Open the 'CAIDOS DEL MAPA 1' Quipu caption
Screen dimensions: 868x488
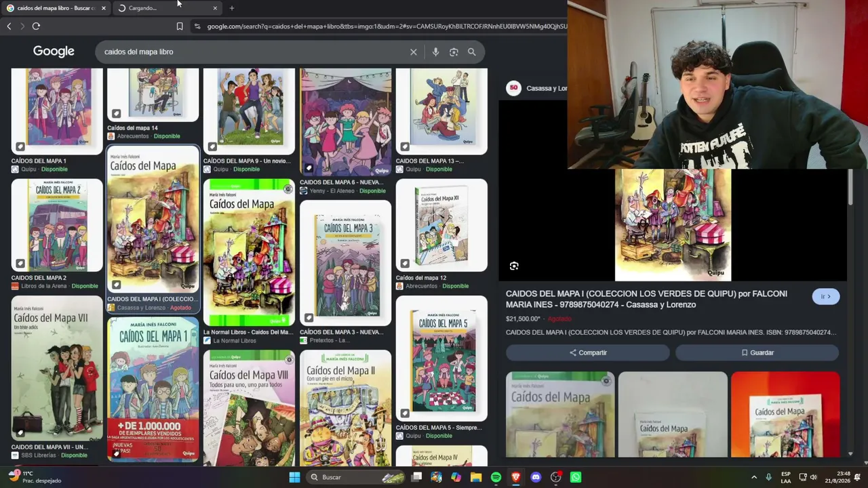click(39, 161)
